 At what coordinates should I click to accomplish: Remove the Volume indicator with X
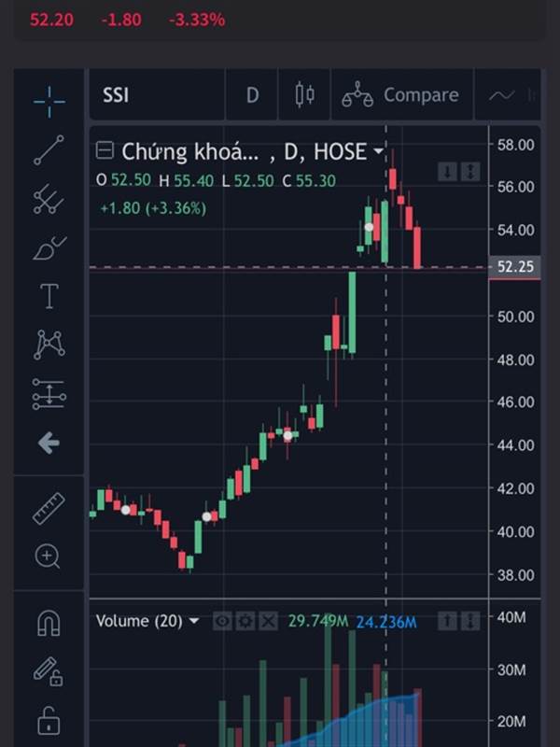point(269,621)
